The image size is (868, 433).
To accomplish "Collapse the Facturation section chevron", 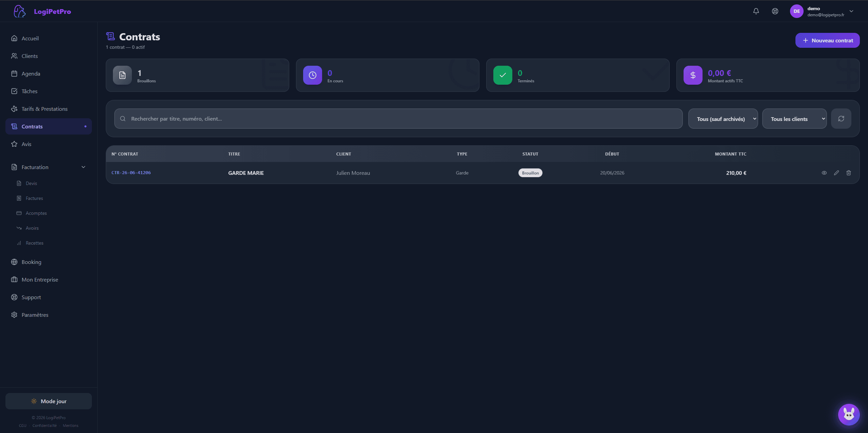I will (83, 167).
